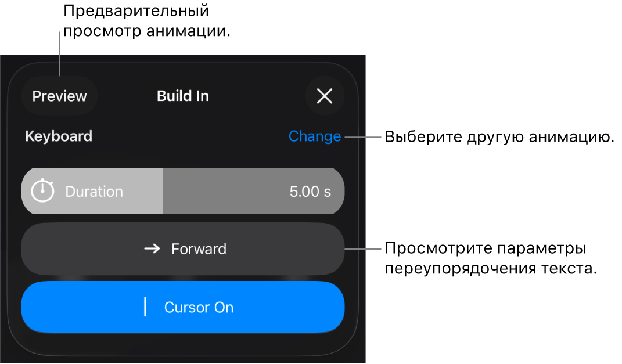Click the stopwatch icon beside Duration
This screenshot has height=364, width=622.
(42, 191)
